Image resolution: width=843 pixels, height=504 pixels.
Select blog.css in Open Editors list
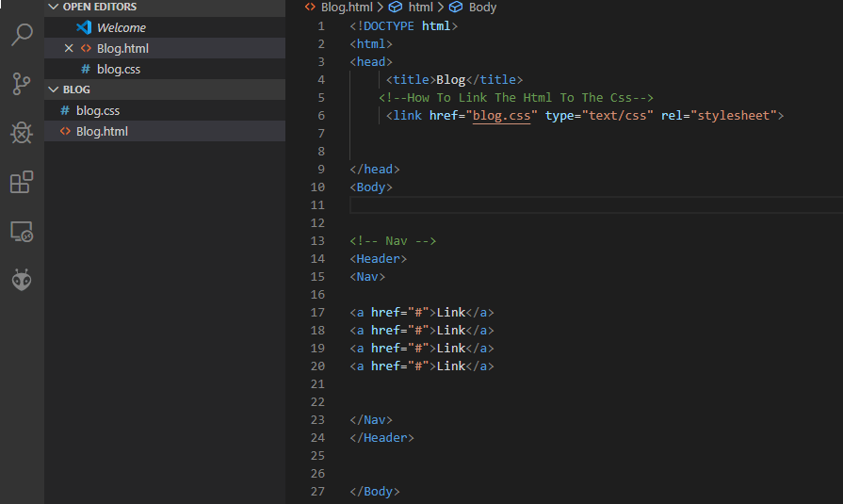[118, 69]
